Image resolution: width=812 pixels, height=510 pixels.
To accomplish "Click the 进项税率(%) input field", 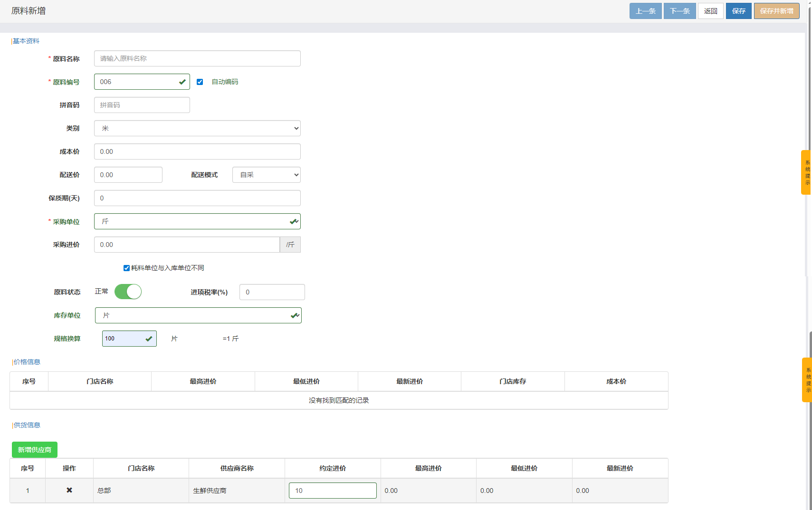I will pyautogui.click(x=272, y=292).
